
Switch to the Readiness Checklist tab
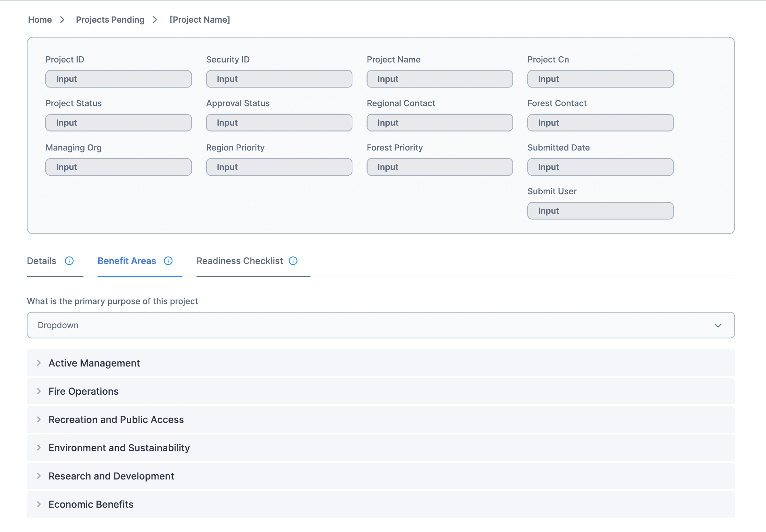[x=239, y=261]
